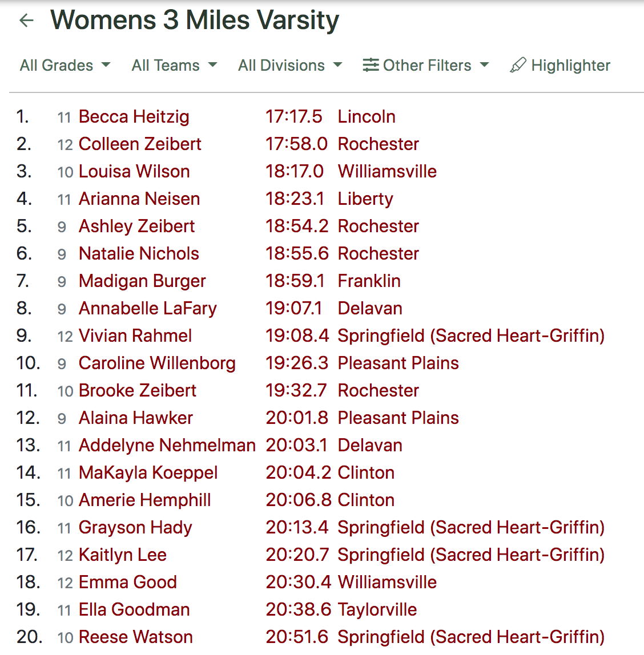Click MaKayla Koeppel's time 20:04.2
The height and width of the screenshot is (655, 644).
pos(298,473)
